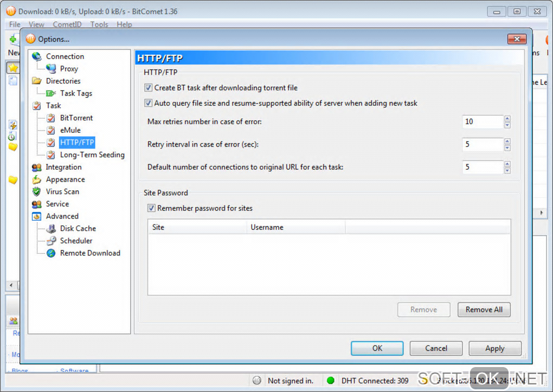Select Disk Cache tree item
Screen dimensions: 553x392
pos(78,229)
